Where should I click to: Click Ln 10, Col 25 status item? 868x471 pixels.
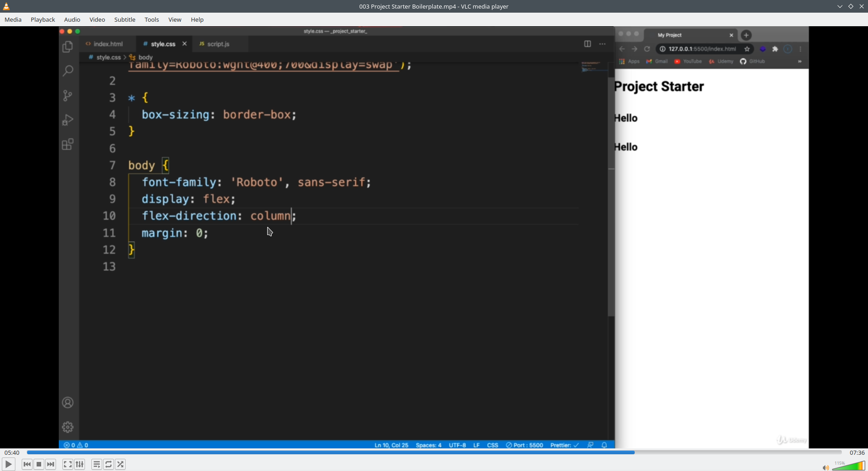(x=391, y=445)
